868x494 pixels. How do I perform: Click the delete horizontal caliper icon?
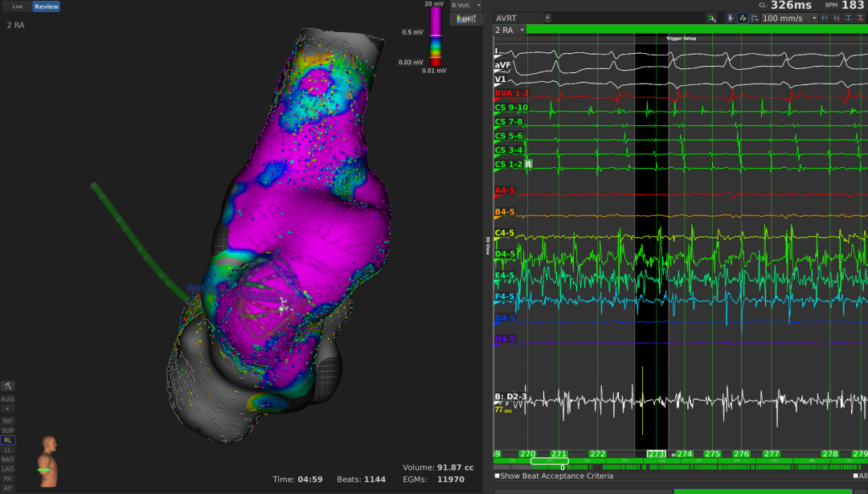click(x=837, y=18)
